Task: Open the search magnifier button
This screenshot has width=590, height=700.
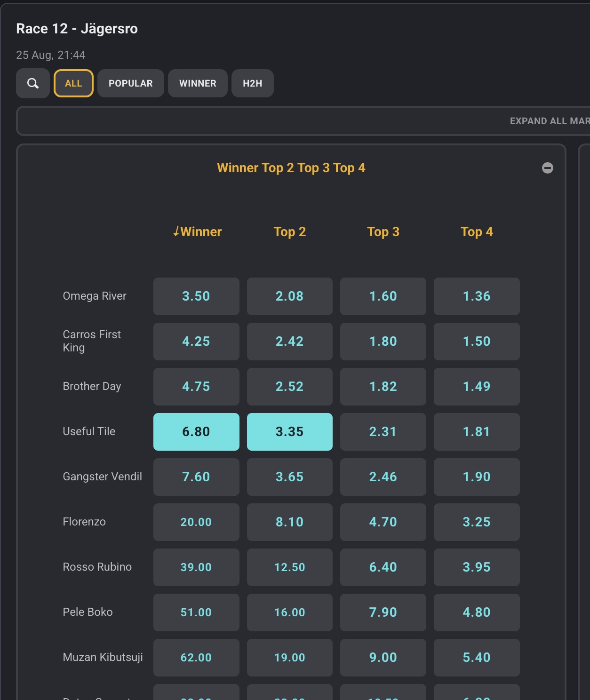Action: [33, 83]
